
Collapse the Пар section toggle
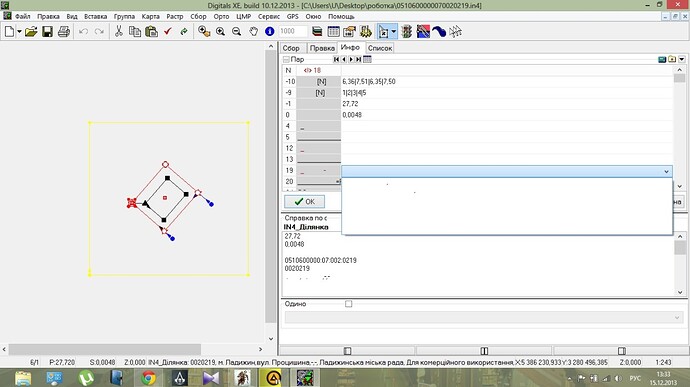[x=286, y=59]
